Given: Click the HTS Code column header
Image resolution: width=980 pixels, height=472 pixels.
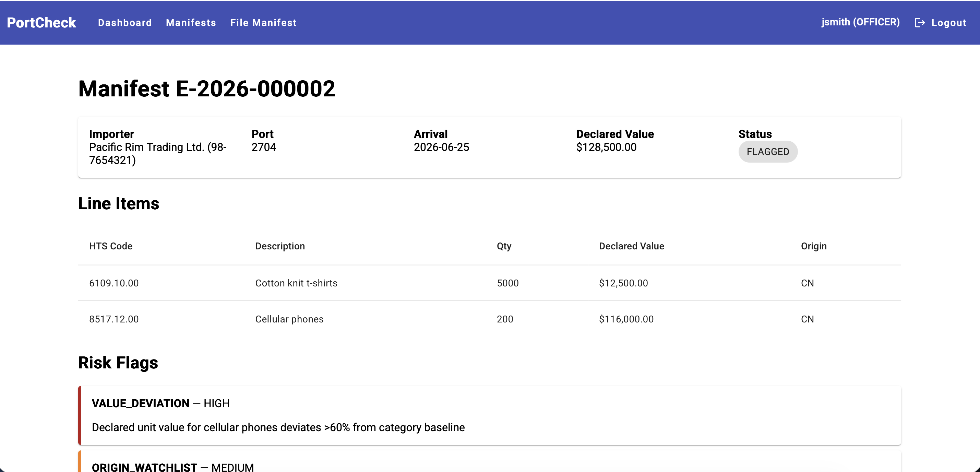Looking at the screenshot, I should click(111, 246).
